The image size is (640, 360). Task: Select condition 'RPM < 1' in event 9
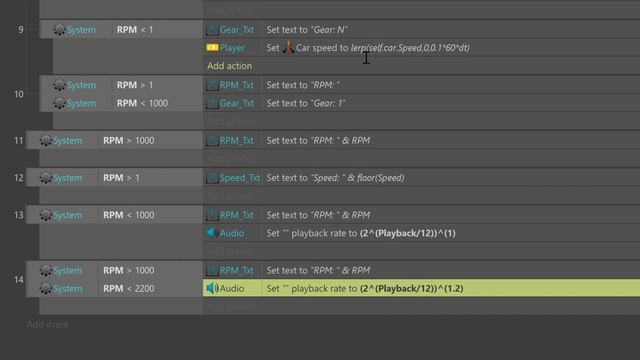(135, 30)
